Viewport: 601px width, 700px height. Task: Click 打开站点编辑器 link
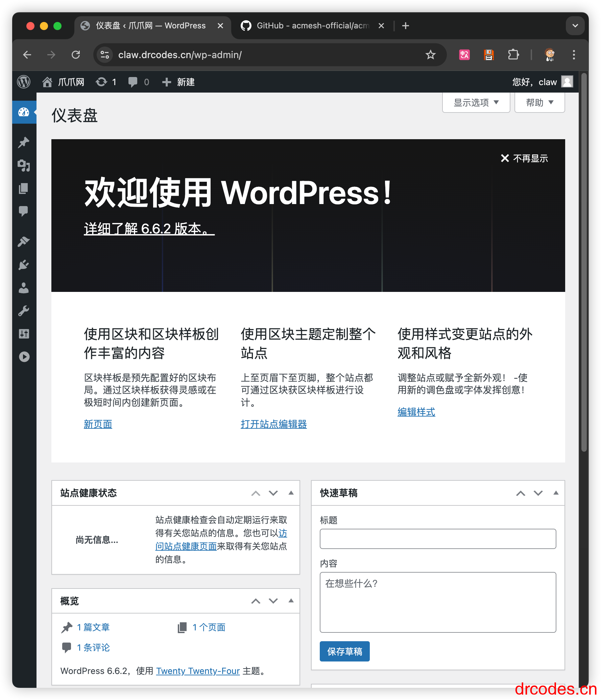274,424
